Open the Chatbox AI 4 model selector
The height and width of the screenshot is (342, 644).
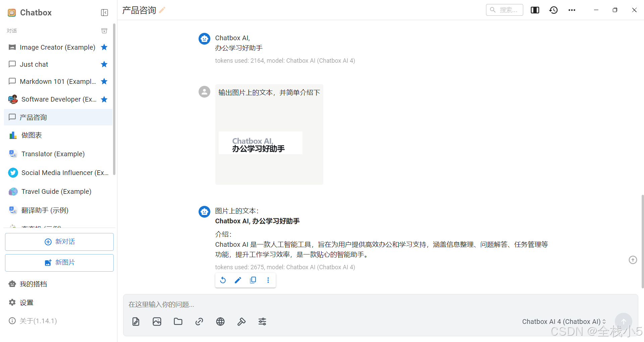click(564, 322)
